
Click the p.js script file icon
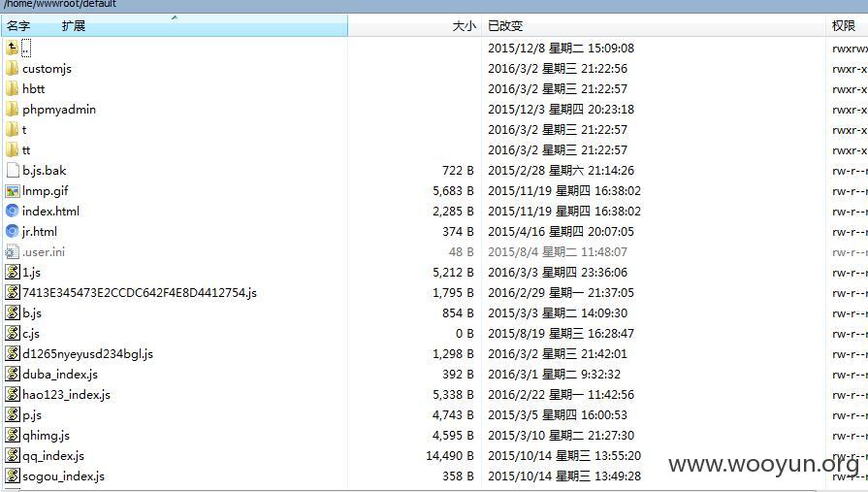click(13, 415)
